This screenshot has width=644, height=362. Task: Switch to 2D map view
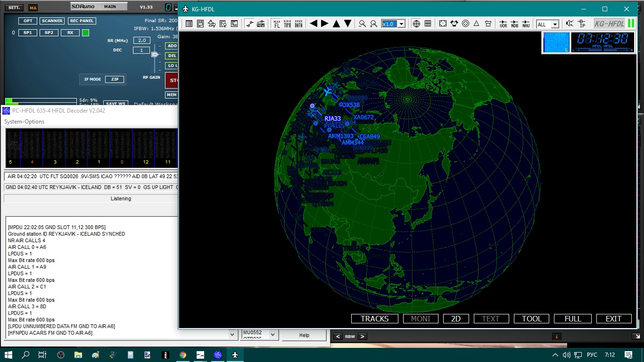455,319
